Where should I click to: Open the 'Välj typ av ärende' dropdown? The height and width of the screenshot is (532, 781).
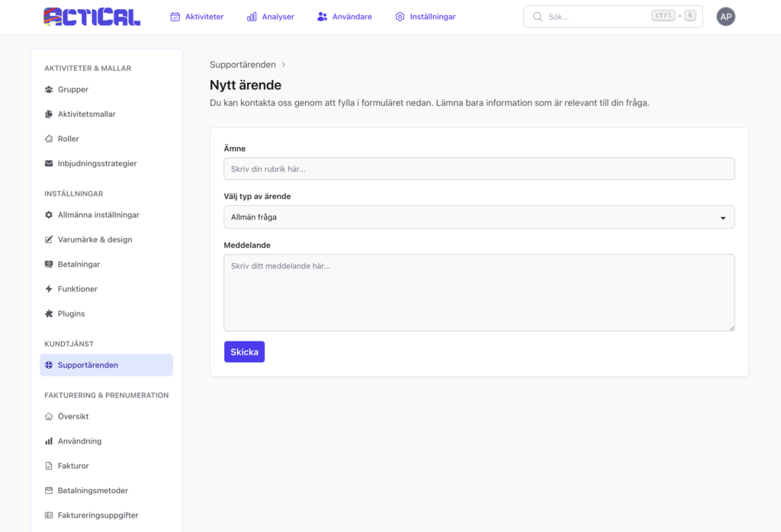click(x=478, y=217)
